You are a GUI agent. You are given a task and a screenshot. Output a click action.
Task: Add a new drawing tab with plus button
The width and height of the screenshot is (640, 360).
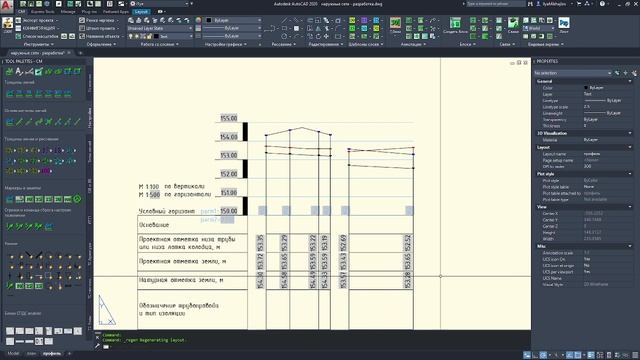pos(80,53)
